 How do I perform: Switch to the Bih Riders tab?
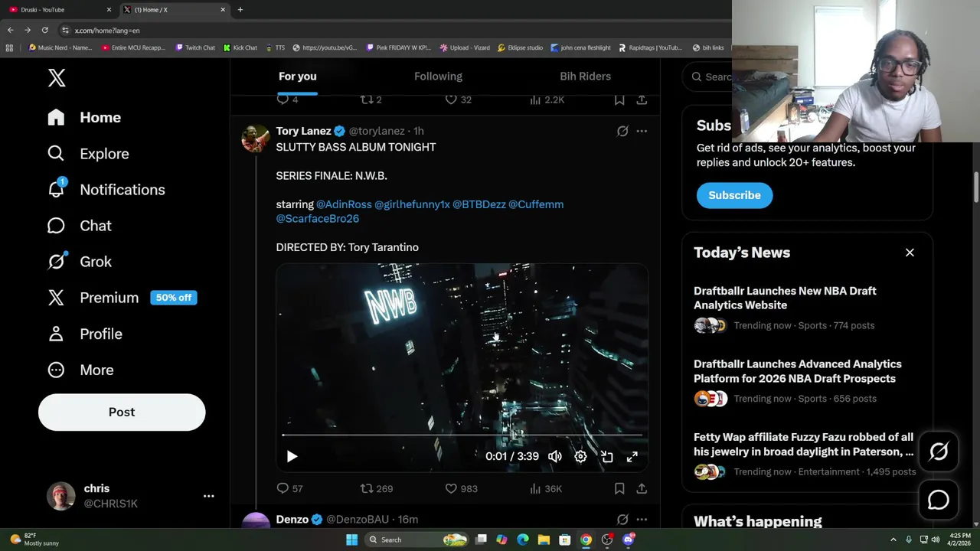tap(585, 77)
